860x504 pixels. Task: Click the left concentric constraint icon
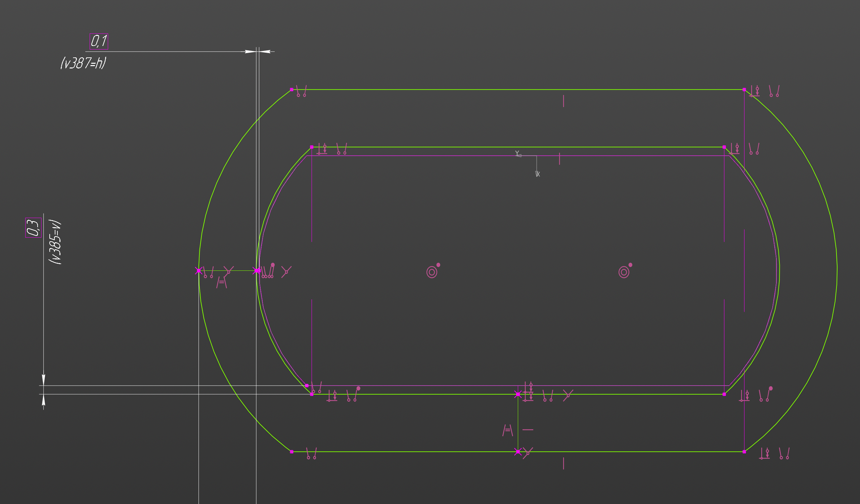(432, 272)
